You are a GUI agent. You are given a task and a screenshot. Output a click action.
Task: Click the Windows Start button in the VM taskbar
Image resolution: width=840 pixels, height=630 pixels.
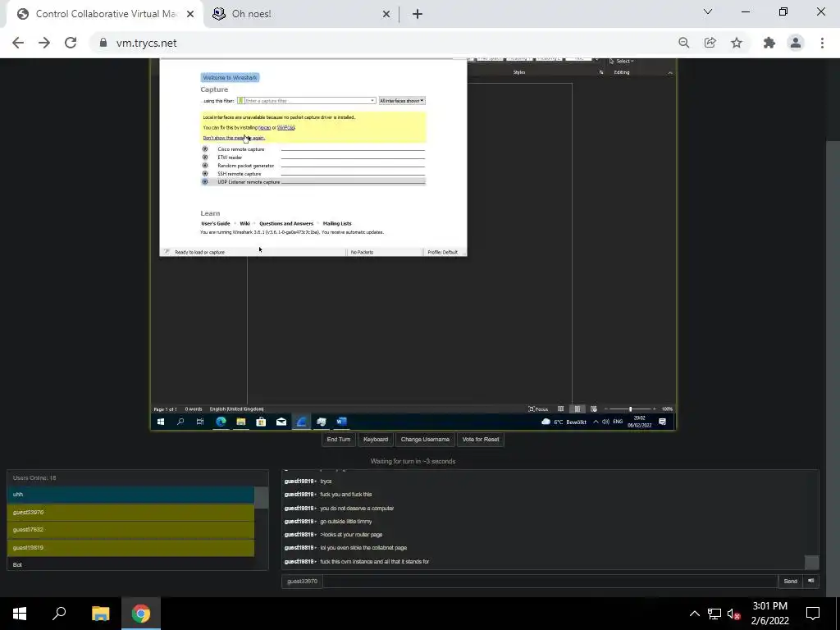(x=160, y=422)
